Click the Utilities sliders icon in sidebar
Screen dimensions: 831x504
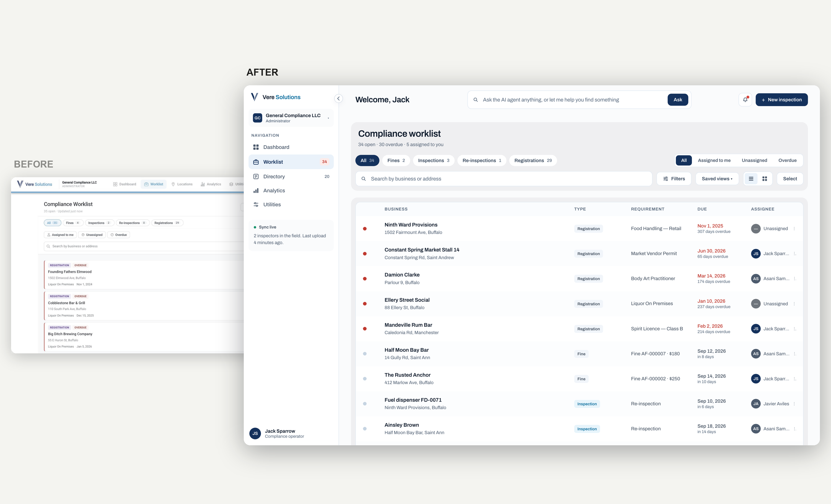(256, 205)
